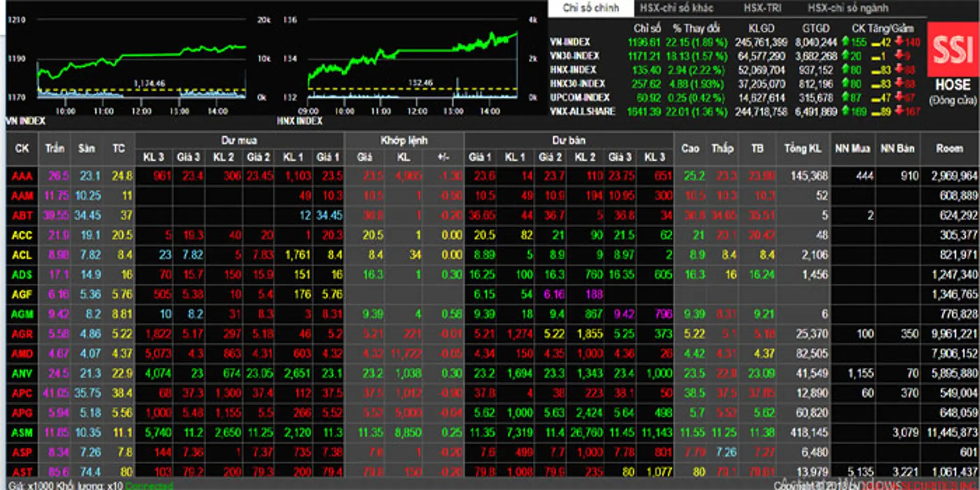
Task: Click the HOSE exchange label
Action: point(952,85)
